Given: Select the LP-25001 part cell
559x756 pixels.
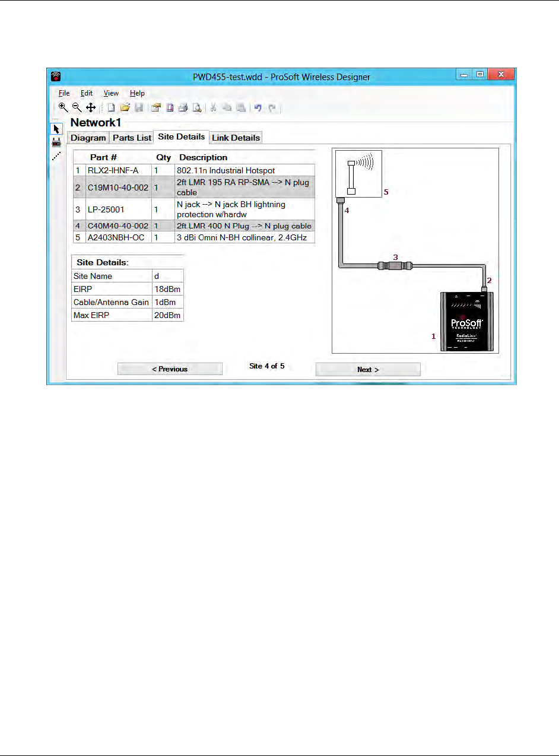Looking at the screenshot, I should [119, 209].
